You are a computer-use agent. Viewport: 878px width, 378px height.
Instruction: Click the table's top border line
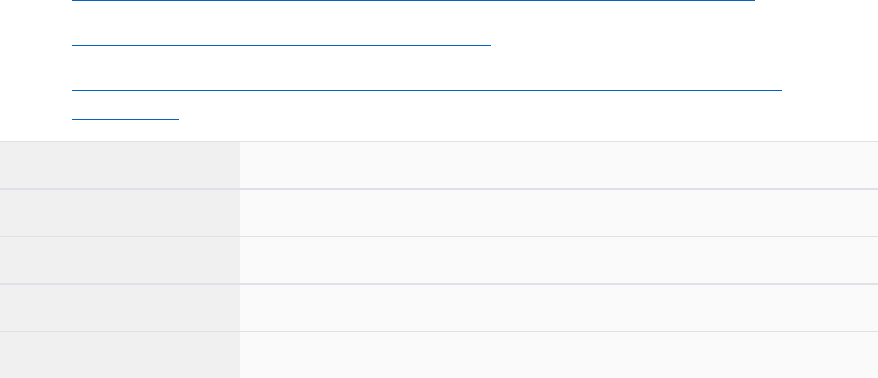pyautogui.click(x=439, y=141)
